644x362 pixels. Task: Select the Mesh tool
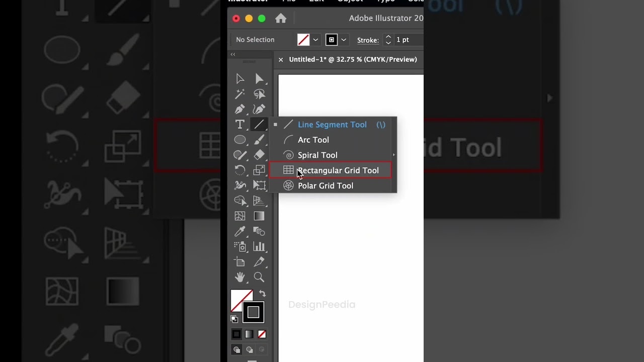click(x=240, y=216)
